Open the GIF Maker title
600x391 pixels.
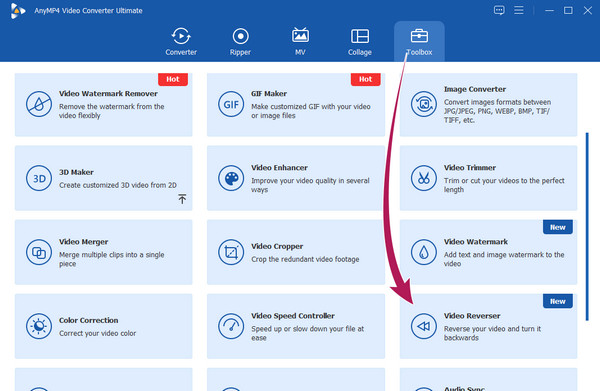tap(269, 94)
